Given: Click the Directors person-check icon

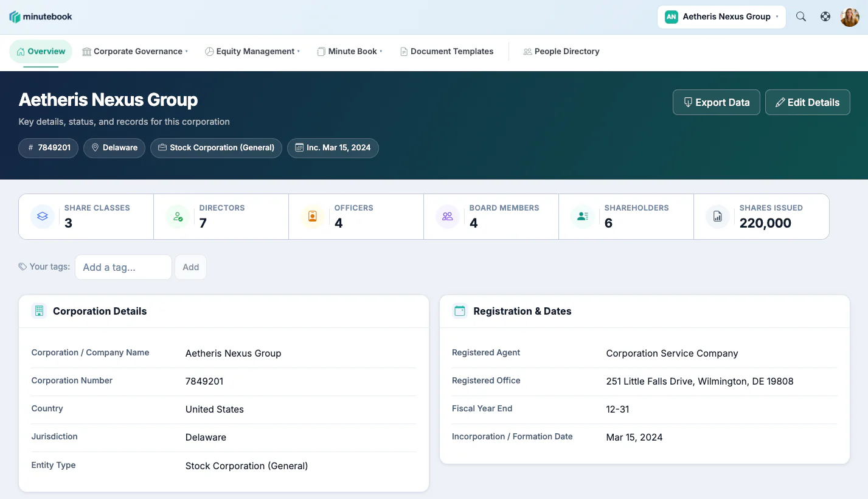Looking at the screenshot, I should click(x=178, y=216).
